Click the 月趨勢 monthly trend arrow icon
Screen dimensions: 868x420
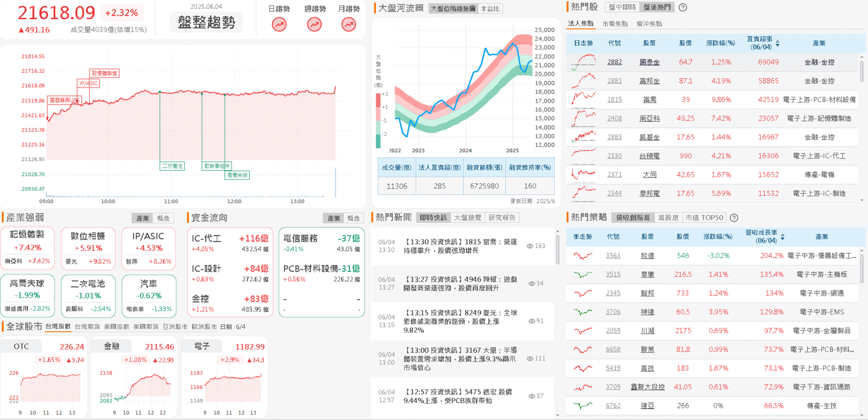349,24
